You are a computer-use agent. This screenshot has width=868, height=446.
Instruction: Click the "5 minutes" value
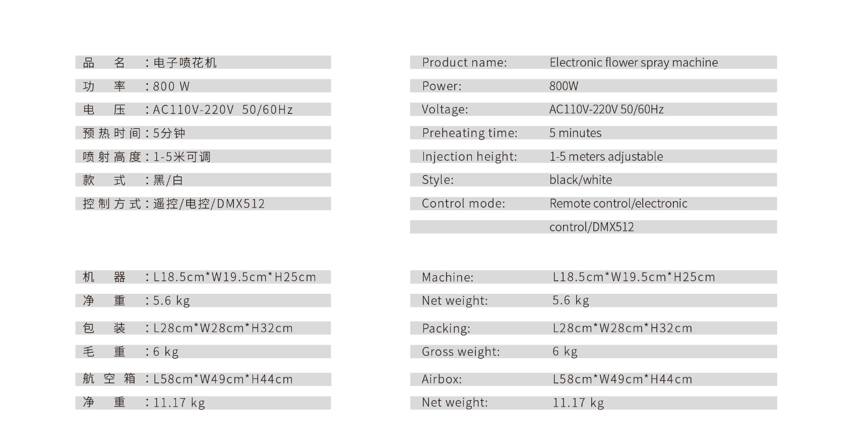575,133
